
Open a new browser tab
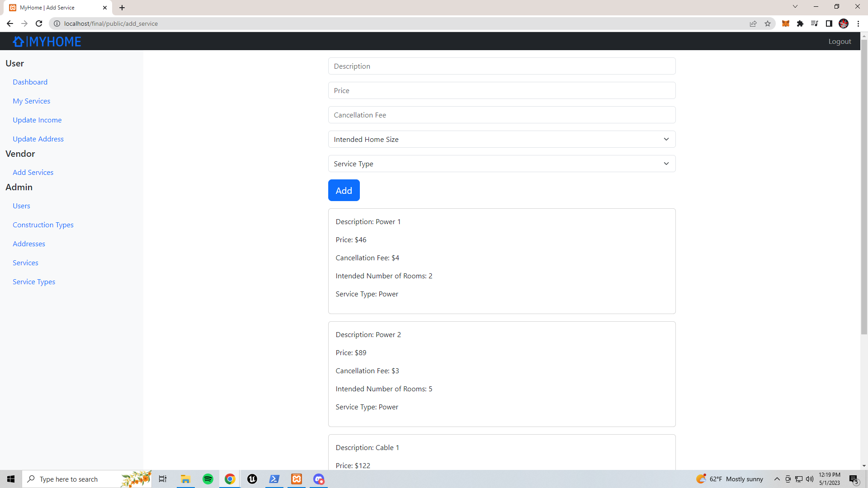[x=122, y=8]
